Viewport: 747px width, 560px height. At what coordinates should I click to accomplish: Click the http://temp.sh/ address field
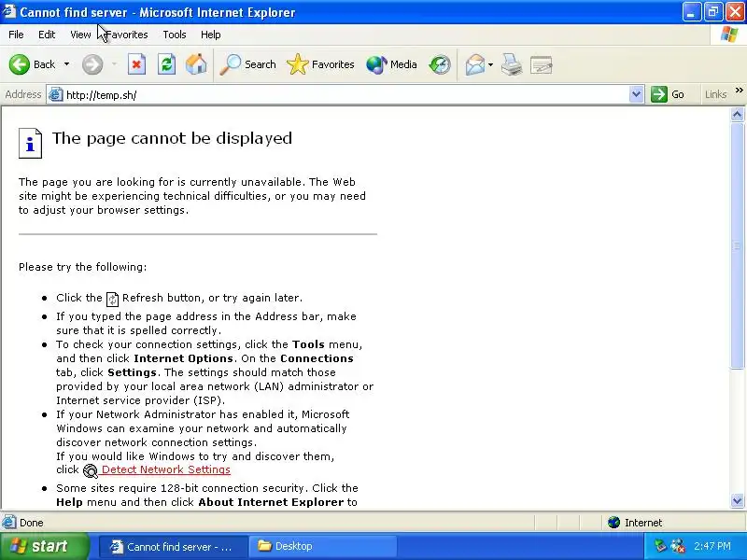pos(346,95)
